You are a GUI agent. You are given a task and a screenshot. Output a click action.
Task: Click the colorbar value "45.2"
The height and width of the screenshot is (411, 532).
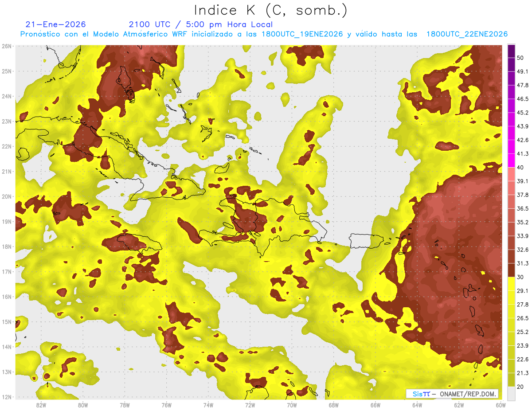tap(523, 113)
